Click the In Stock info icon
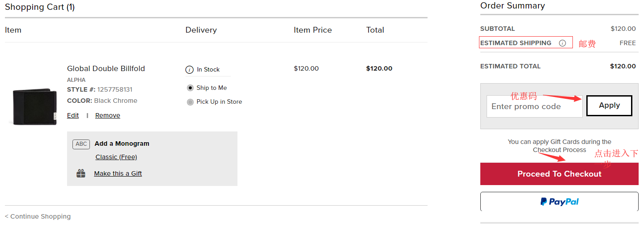This screenshot has height=228, width=644. pos(190,70)
